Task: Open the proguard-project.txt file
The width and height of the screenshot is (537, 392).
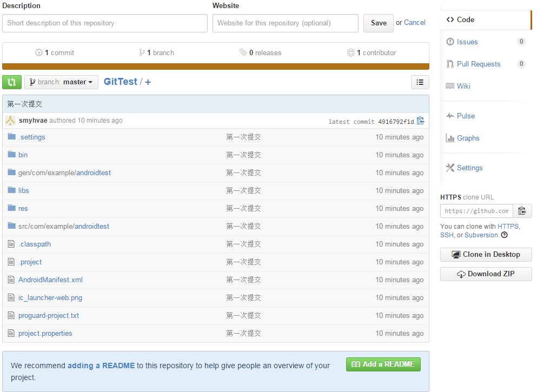Action: 49,316
